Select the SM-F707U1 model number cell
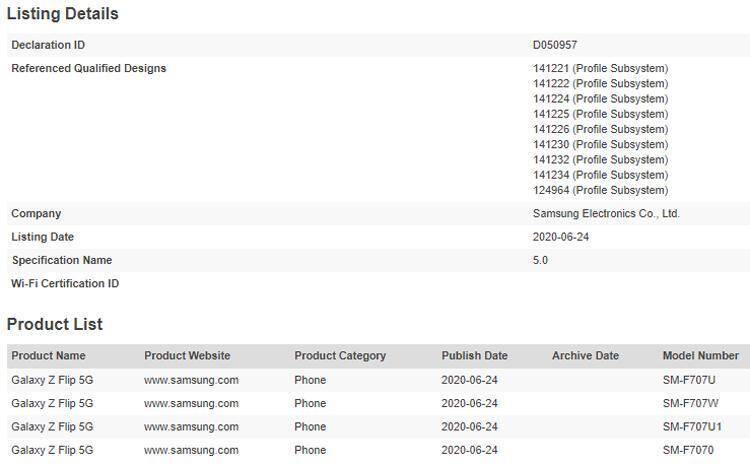 (692, 427)
